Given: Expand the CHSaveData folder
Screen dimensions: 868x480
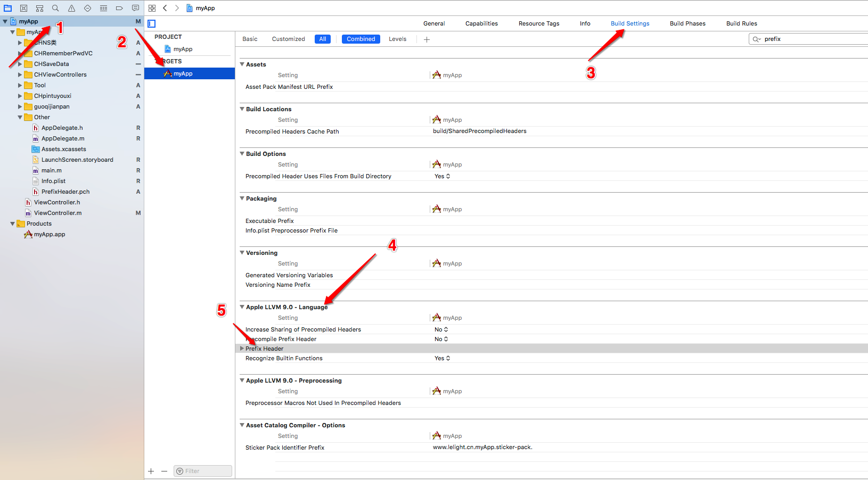Looking at the screenshot, I should pos(20,64).
